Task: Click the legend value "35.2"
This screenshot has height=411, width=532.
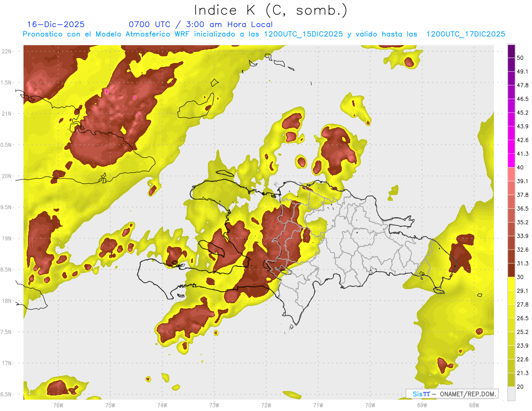Action: (x=523, y=222)
